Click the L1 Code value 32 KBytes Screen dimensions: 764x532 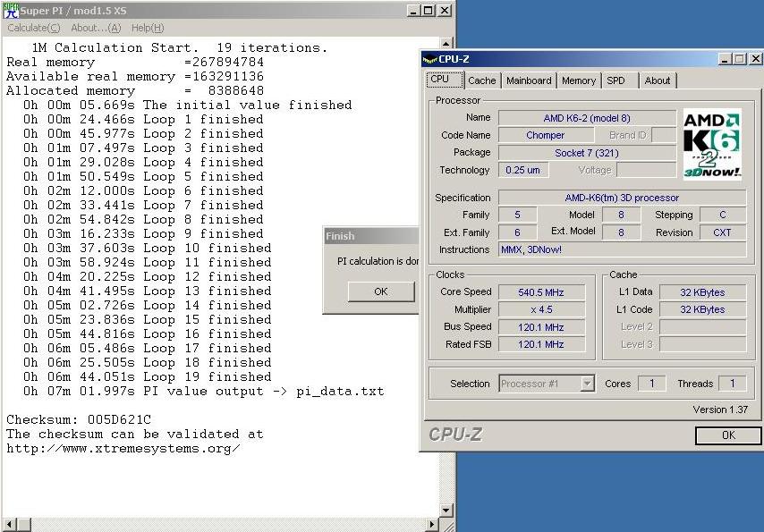click(x=702, y=309)
